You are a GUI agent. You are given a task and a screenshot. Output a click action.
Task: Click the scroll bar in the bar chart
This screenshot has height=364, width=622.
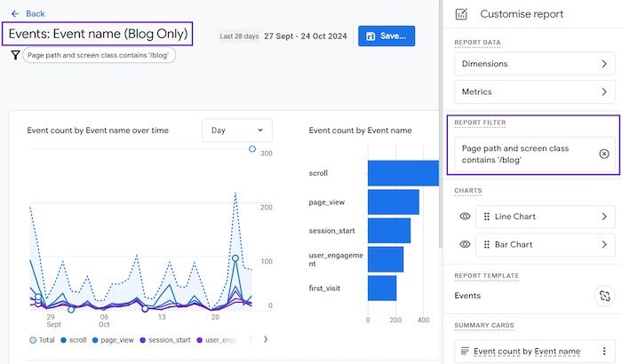403,173
